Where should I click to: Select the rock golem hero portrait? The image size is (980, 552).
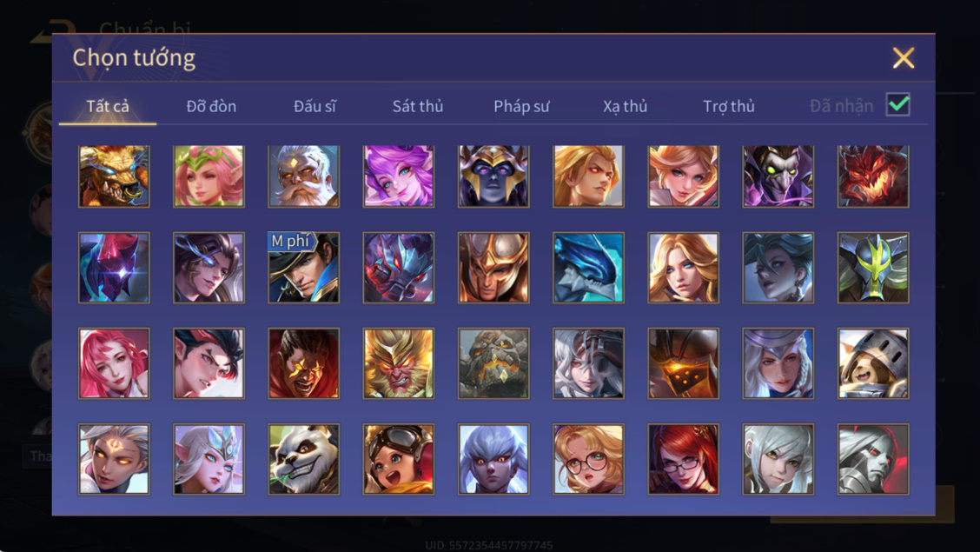493,363
